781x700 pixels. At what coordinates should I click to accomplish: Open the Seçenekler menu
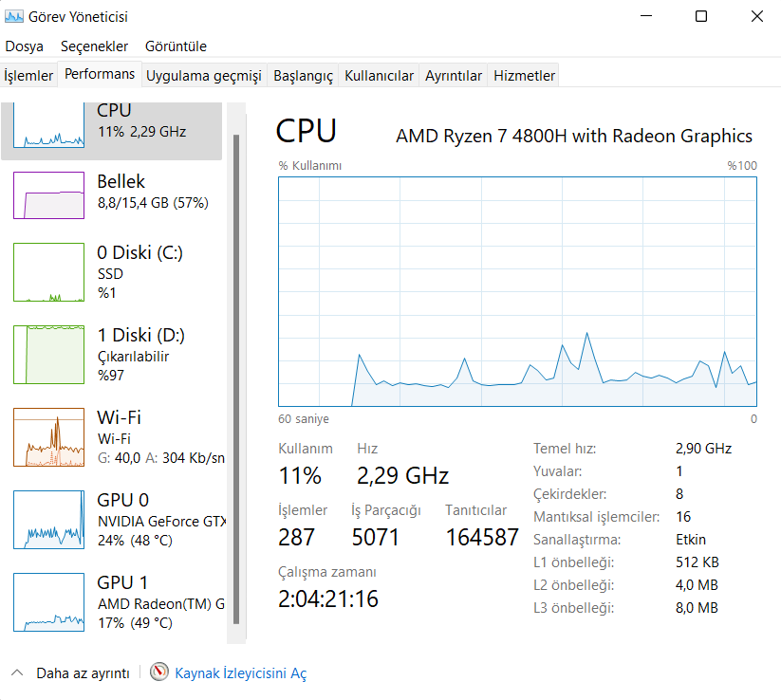94,46
